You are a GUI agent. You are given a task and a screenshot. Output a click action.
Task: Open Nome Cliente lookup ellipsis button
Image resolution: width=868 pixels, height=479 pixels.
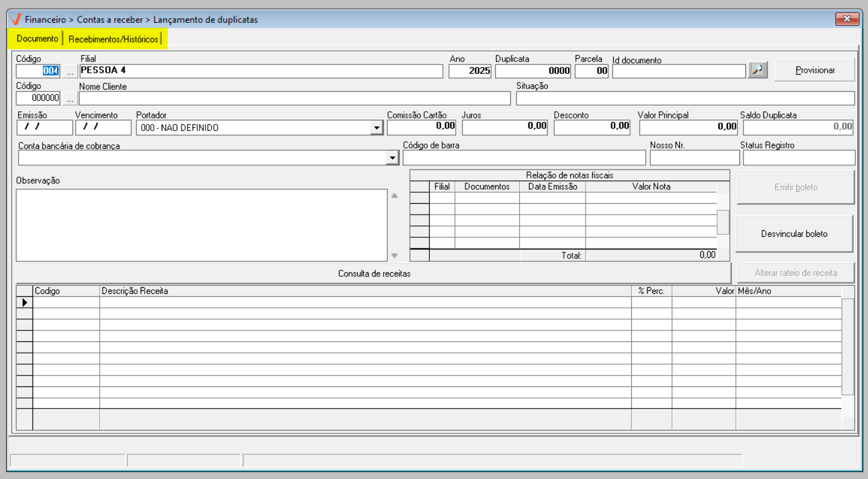pyautogui.click(x=70, y=99)
